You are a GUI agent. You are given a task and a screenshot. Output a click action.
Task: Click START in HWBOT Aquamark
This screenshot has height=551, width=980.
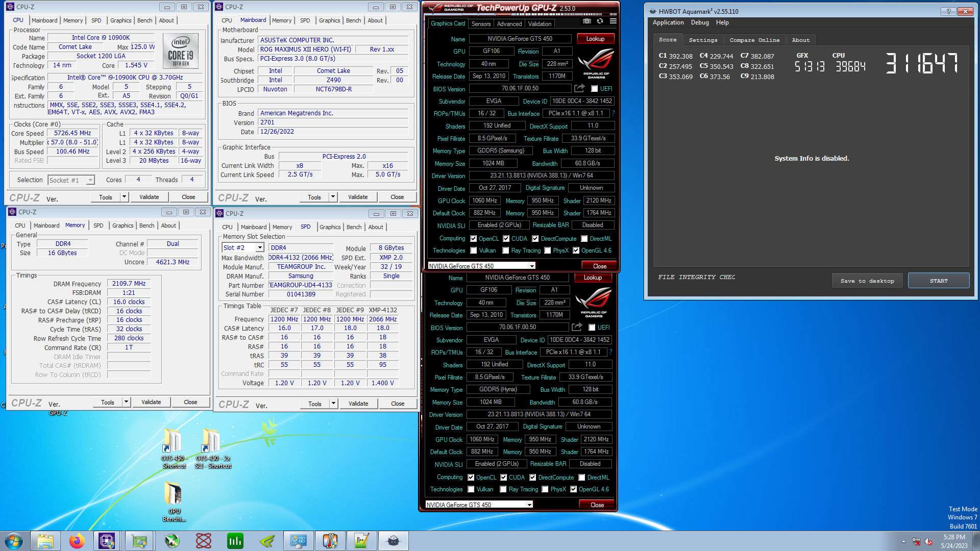(x=938, y=281)
